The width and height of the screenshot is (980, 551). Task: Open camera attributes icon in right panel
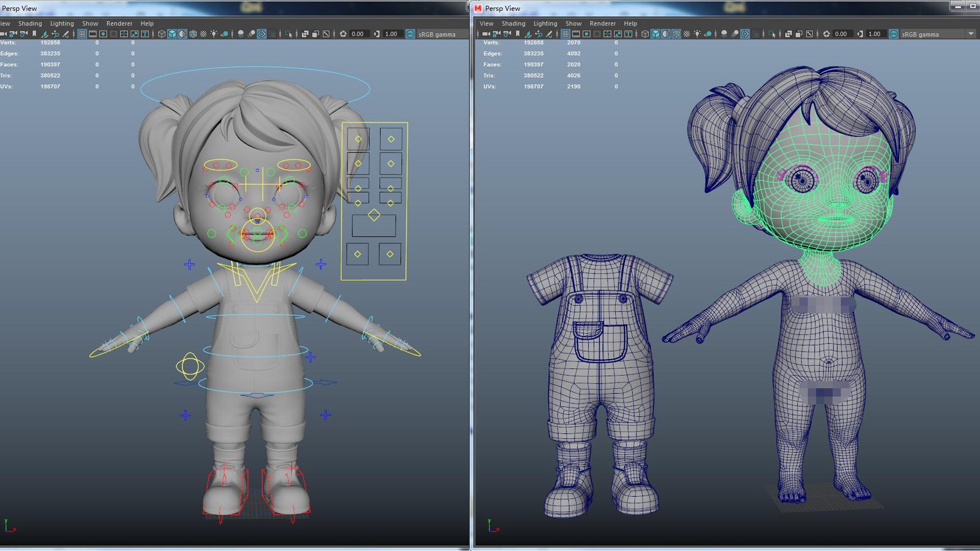(507, 34)
